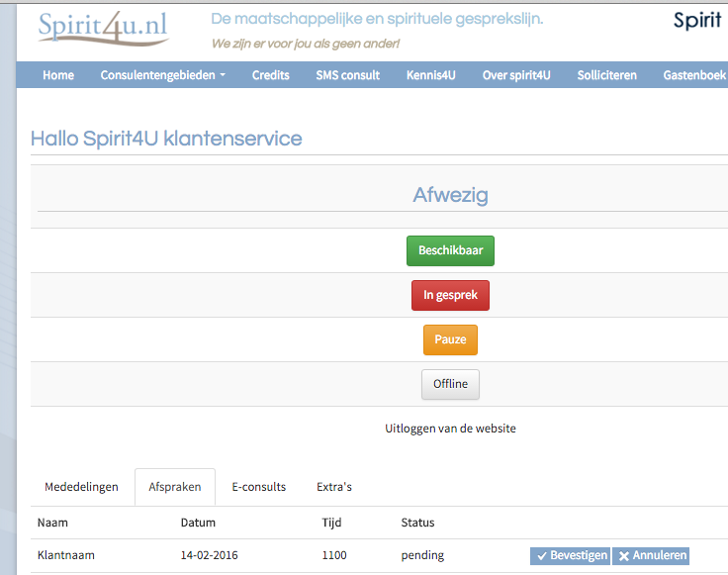
Task: Select the Afspraken tab
Action: coord(175,487)
